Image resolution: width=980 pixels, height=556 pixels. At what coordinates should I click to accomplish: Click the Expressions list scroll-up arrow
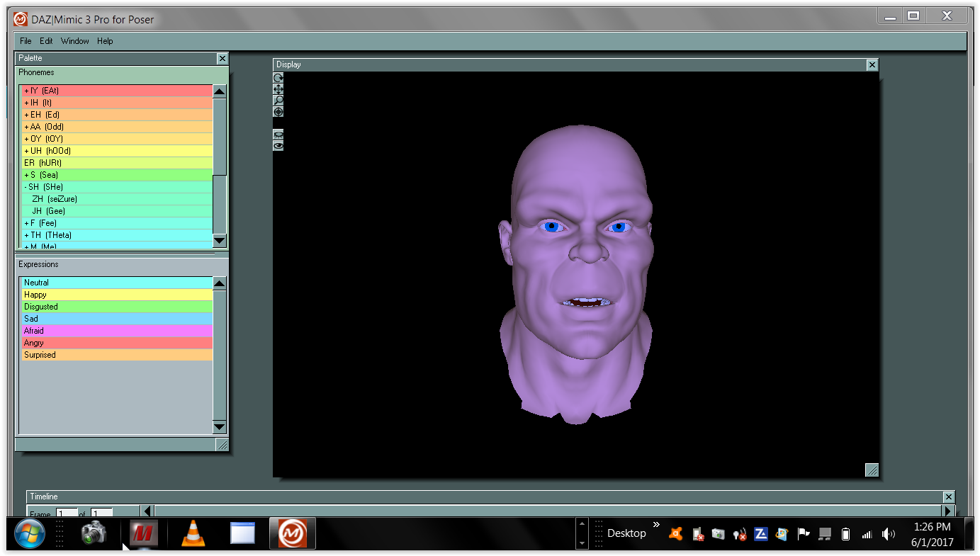point(220,283)
